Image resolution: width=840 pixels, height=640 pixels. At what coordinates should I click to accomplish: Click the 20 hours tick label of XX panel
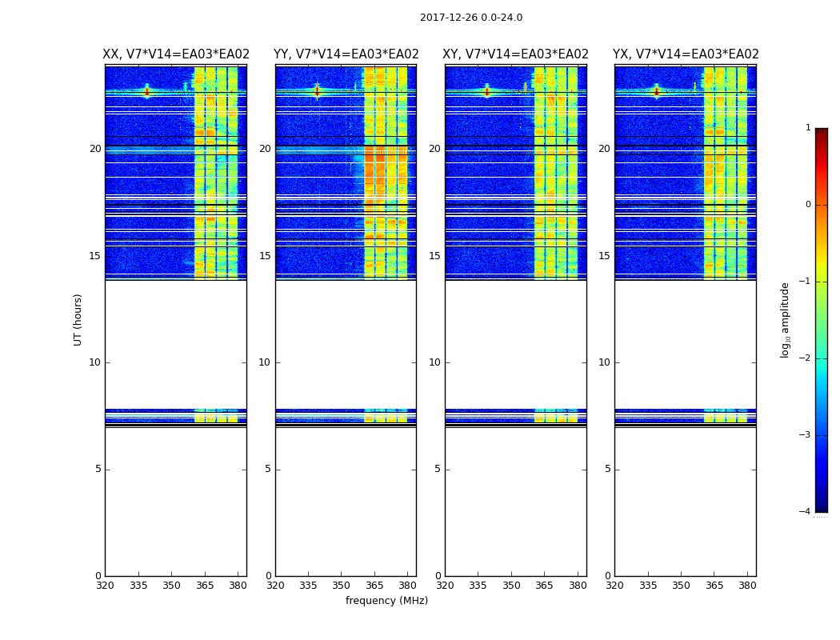[95, 149]
